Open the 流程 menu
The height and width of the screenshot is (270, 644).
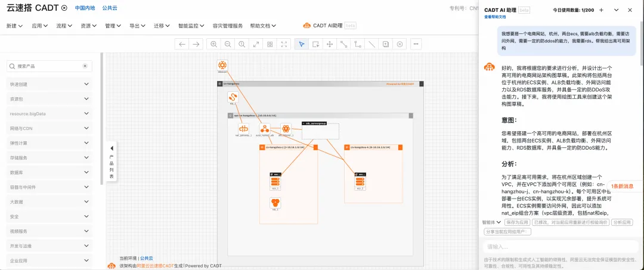coord(64,26)
